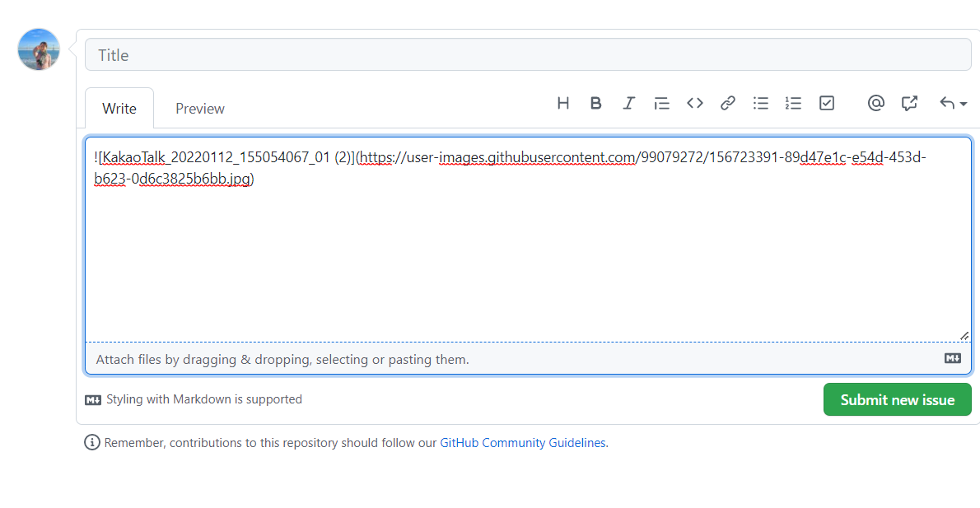Add a link via chain icon
Viewport: 980px width, 508px height.
727,103
